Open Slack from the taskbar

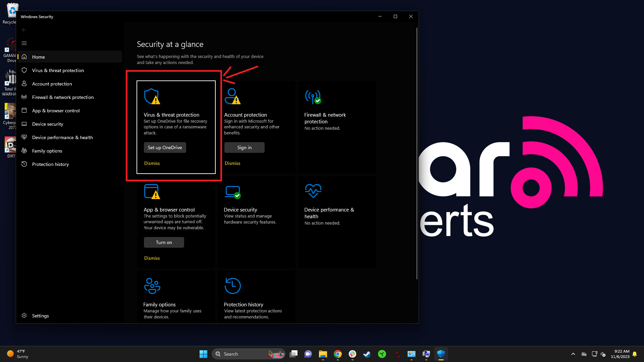353,354
